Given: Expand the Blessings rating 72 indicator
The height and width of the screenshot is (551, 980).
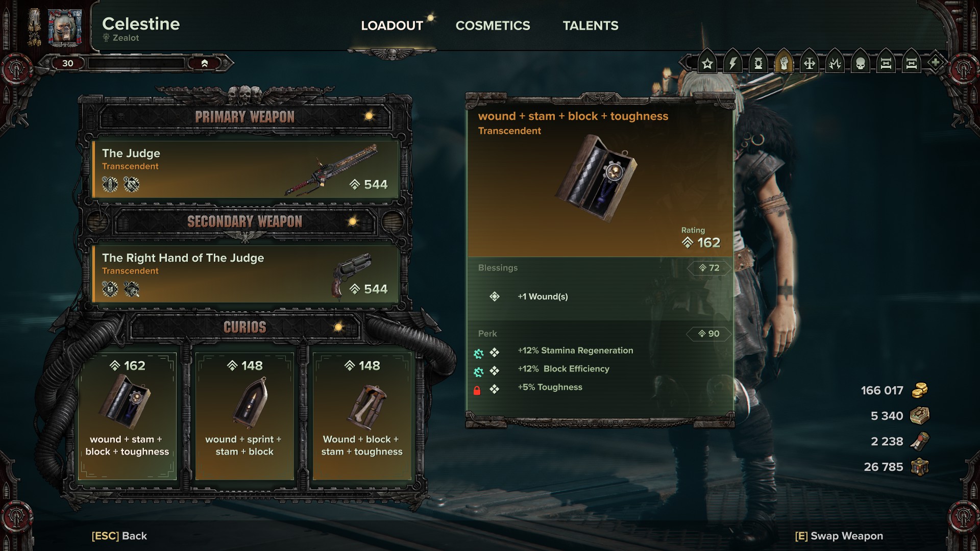Looking at the screenshot, I should 709,268.
